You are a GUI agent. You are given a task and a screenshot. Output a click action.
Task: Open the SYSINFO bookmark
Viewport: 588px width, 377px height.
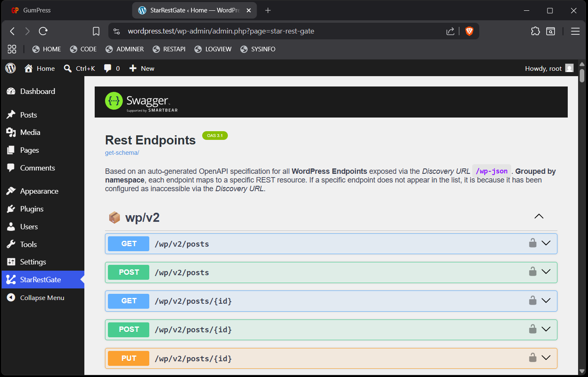click(x=258, y=49)
